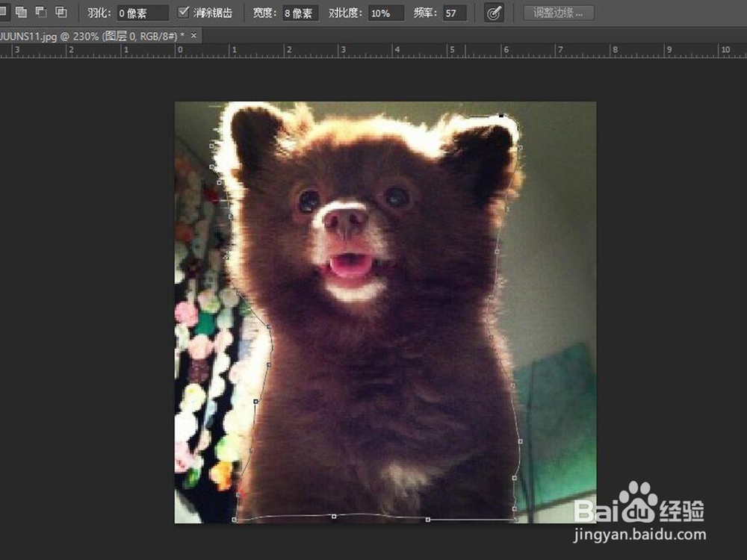Screen dimensions: 747x560
Task: Choose Intersect with Selection mode
Action: 61,11
